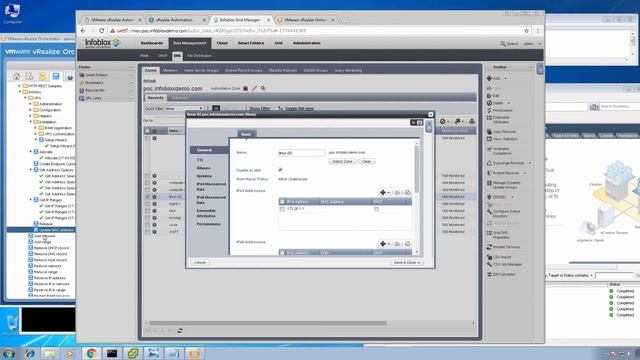Screen dimensions: 640x360
Task: Open View Statistics in the Toolbar panel
Action: (x=505, y=139)
